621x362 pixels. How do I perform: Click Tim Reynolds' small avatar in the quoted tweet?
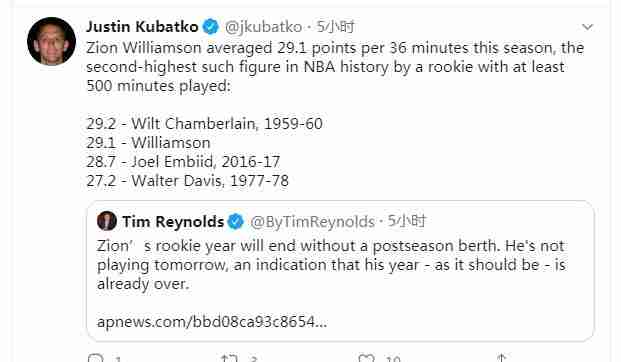[x=107, y=221]
